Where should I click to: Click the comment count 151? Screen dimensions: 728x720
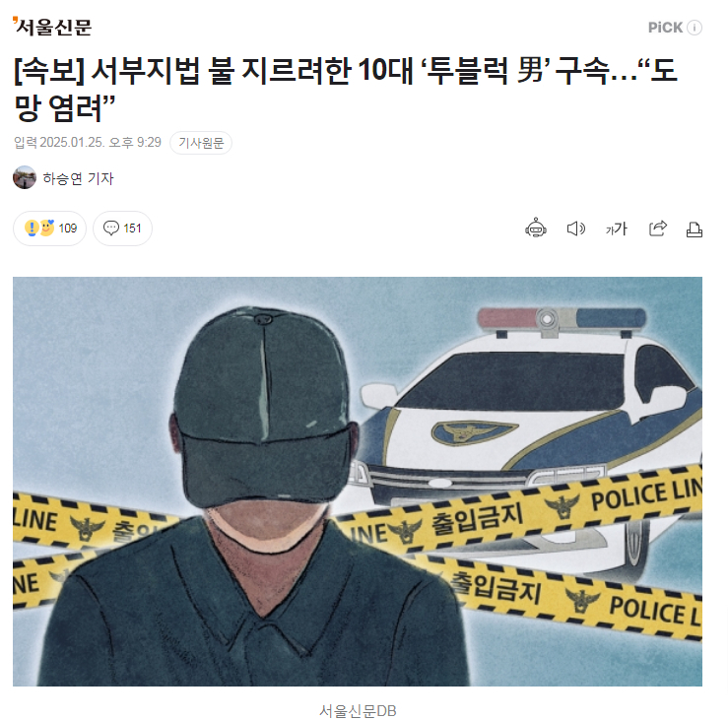click(x=132, y=228)
